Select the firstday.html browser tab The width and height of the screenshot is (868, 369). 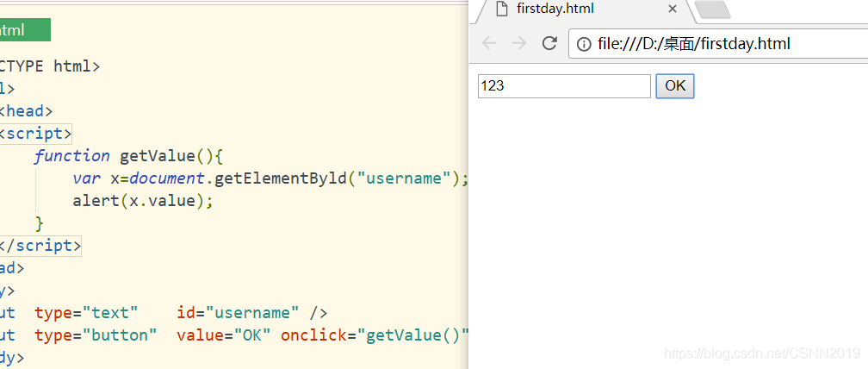[x=584, y=9]
